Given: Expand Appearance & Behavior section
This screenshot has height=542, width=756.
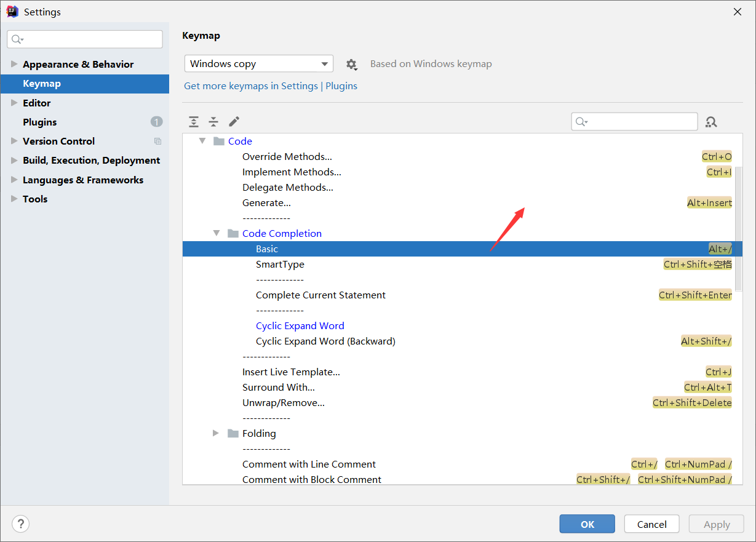Looking at the screenshot, I should point(14,64).
